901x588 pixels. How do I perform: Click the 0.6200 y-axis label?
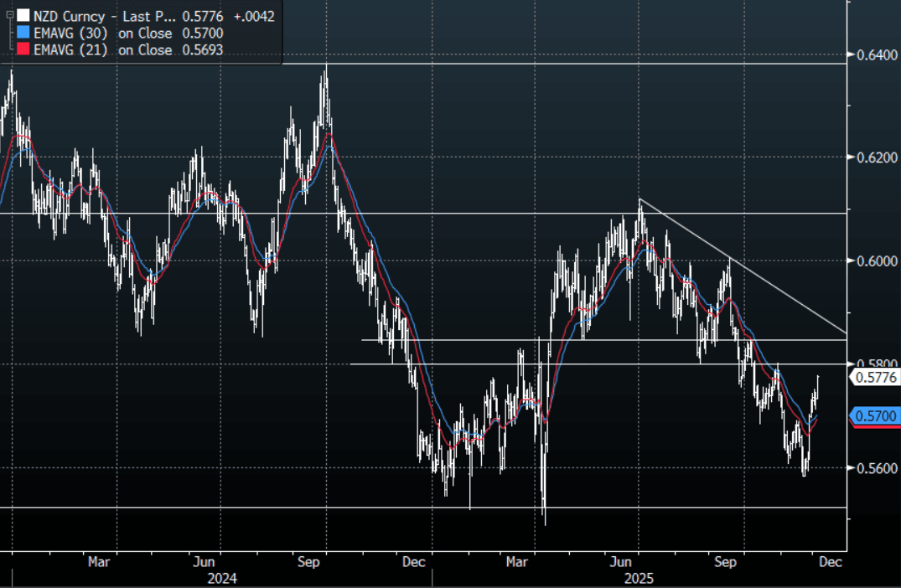(x=877, y=157)
